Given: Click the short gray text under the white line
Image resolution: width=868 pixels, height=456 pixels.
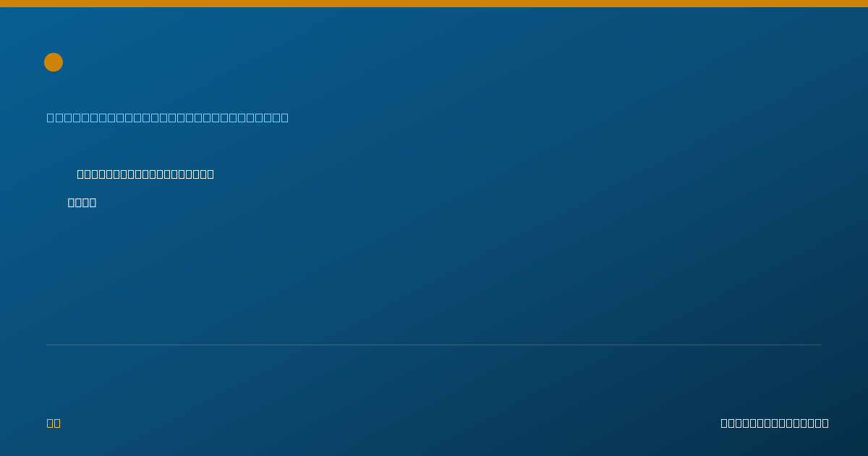Looking at the screenshot, I should (82, 203).
